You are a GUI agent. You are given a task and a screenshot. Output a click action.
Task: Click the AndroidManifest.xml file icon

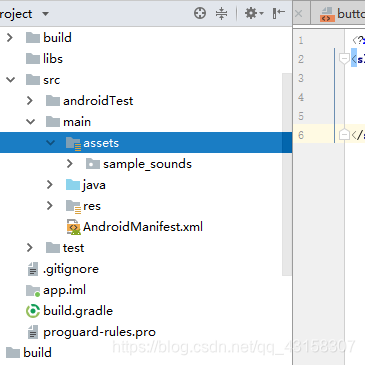(x=73, y=227)
